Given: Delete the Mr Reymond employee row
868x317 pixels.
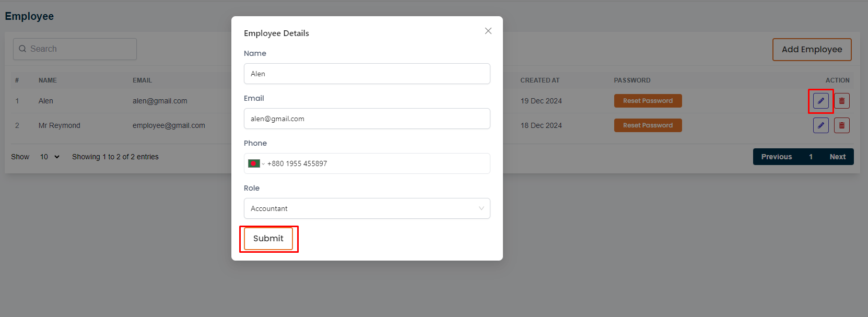Looking at the screenshot, I should [x=841, y=125].
